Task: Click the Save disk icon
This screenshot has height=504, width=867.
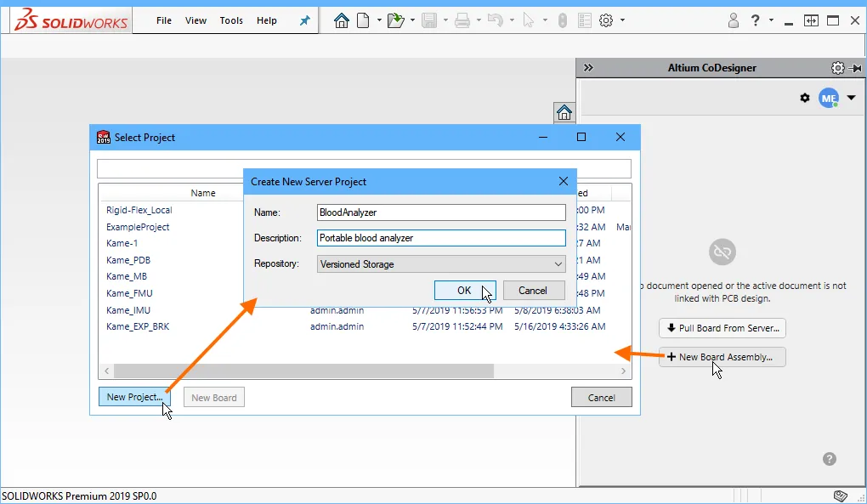Action: coord(429,20)
